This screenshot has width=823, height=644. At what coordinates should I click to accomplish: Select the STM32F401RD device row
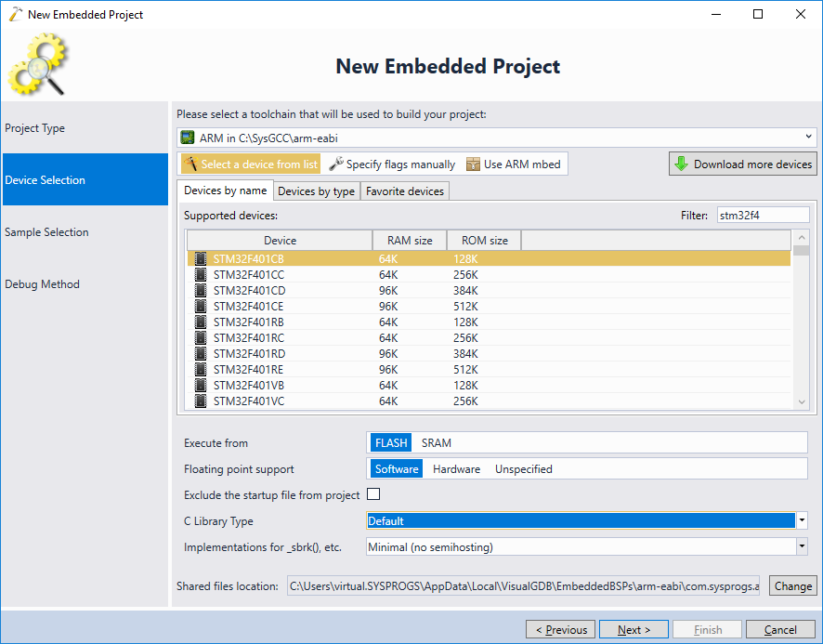(489, 353)
